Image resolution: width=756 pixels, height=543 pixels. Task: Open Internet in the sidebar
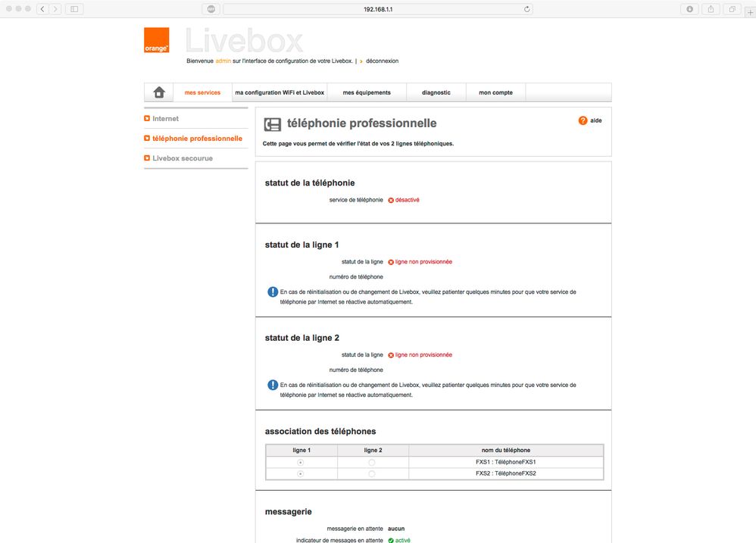click(x=165, y=119)
